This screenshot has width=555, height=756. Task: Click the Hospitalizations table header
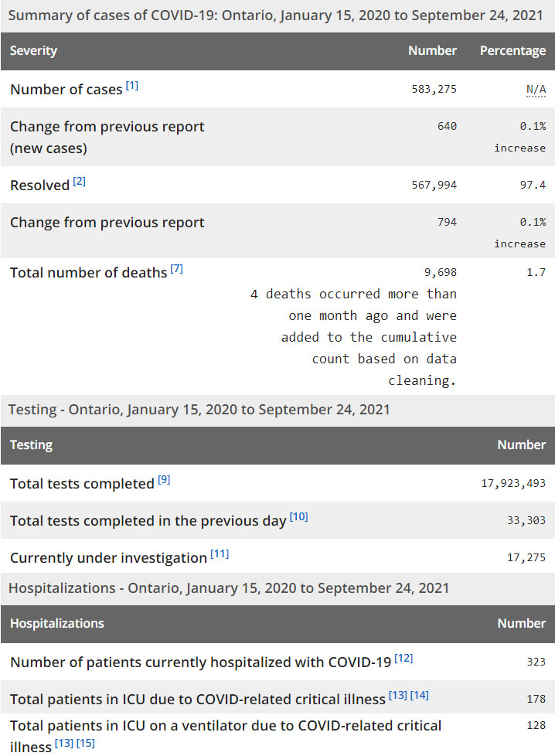(56, 624)
